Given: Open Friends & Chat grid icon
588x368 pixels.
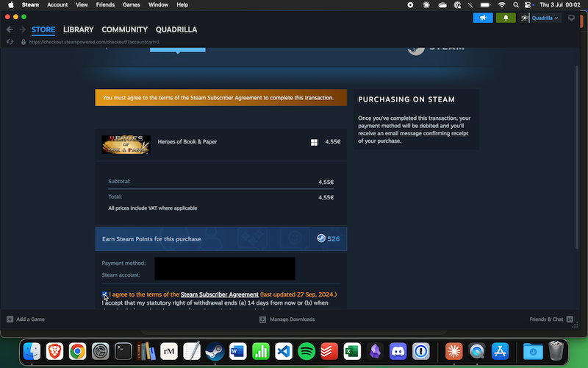Looking at the screenshot, I should coord(570,319).
